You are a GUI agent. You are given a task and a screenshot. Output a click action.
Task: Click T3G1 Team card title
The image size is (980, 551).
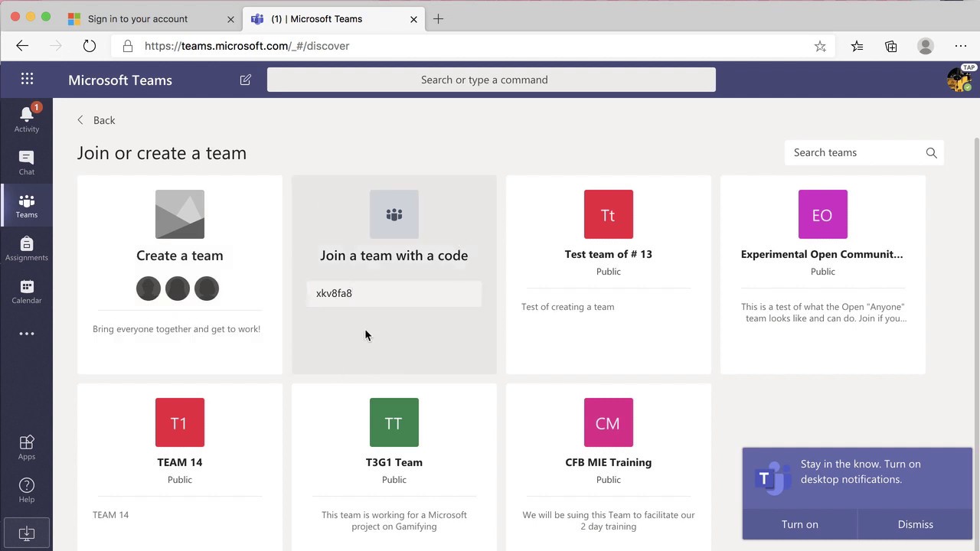pos(394,462)
